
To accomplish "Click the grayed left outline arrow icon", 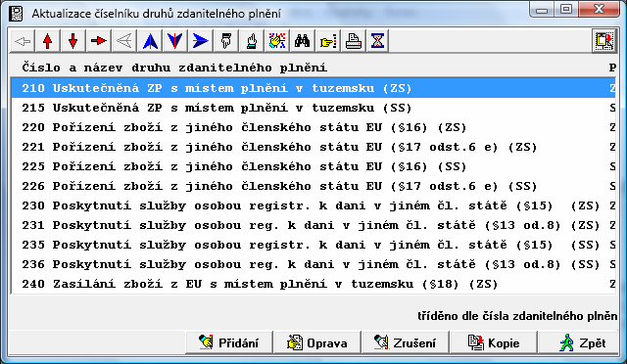I will (23, 41).
